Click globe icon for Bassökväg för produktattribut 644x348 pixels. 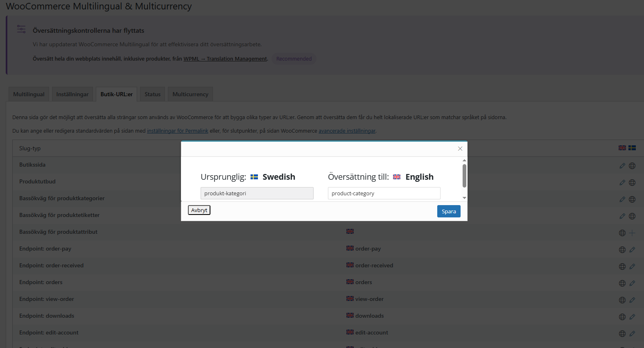coord(622,233)
